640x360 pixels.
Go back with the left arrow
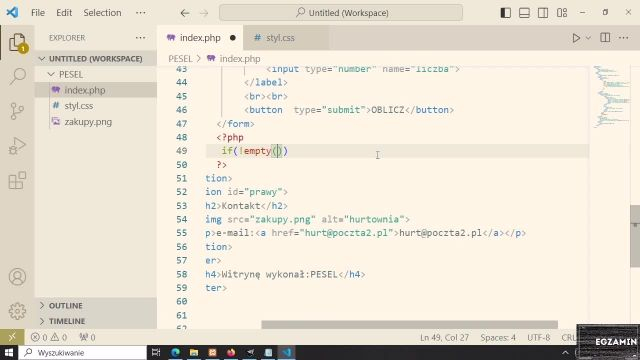pos(185,13)
